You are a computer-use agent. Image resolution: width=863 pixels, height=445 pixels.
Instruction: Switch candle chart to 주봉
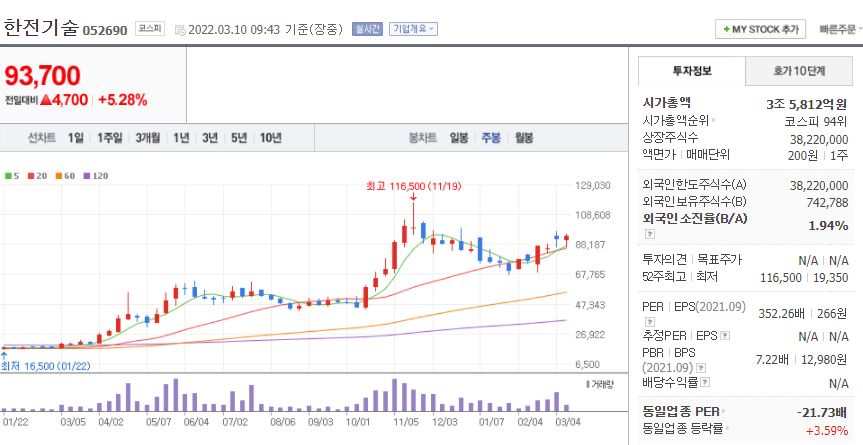[491, 138]
